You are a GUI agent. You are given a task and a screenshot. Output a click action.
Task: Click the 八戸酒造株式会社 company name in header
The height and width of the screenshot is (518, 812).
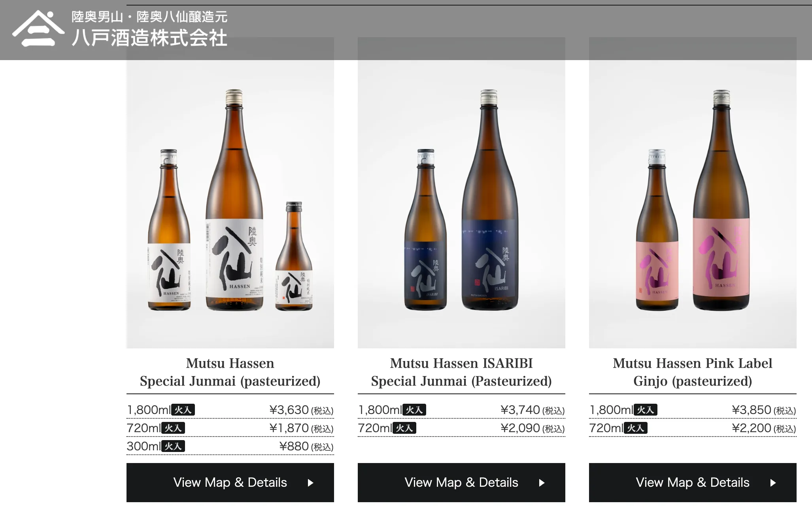tap(149, 38)
